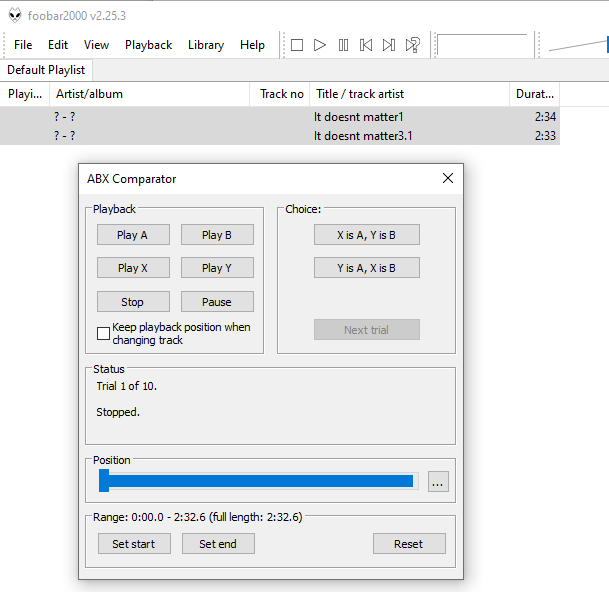Open the Help menu
This screenshot has height=592, width=609.
coord(252,45)
